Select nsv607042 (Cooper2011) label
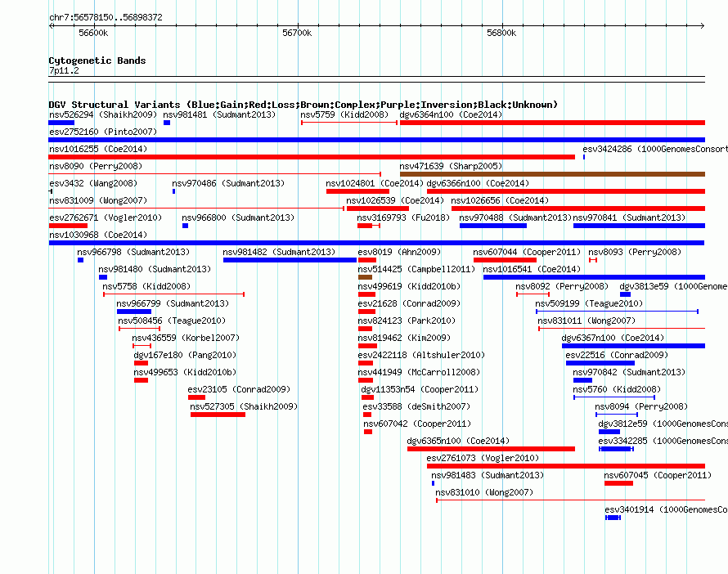This screenshot has height=574, width=728. pos(417,424)
